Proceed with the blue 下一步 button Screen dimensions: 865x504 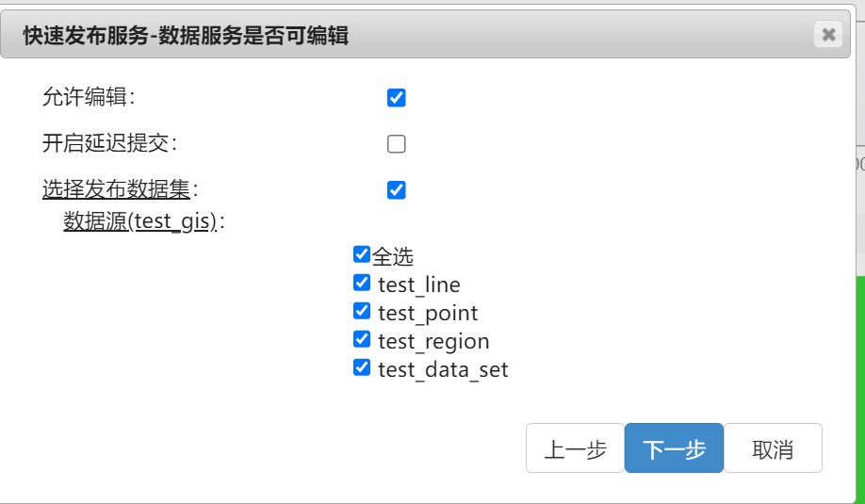[x=674, y=448]
